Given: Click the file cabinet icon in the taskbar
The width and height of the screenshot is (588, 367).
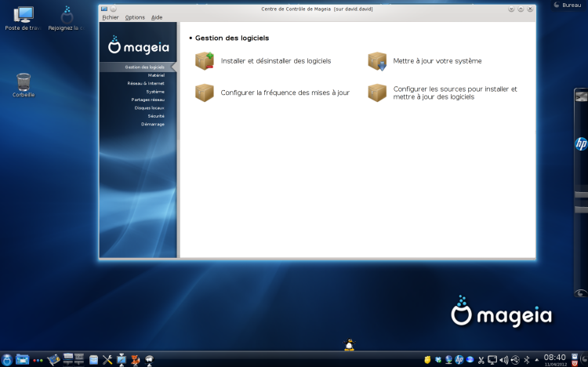Looking at the screenshot, I should [x=93, y=360].
